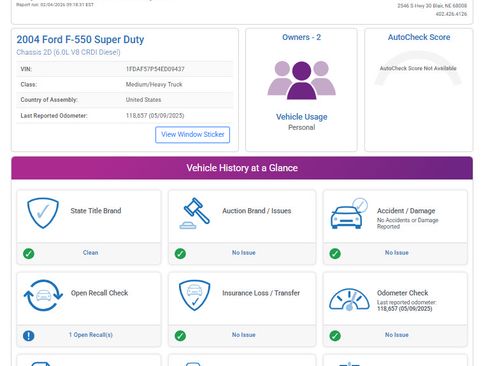Image resolution: width=488 pixels, height=366 pixels.
Task: Click the Open Recall Check arrows icon
Action: (43, 295)
